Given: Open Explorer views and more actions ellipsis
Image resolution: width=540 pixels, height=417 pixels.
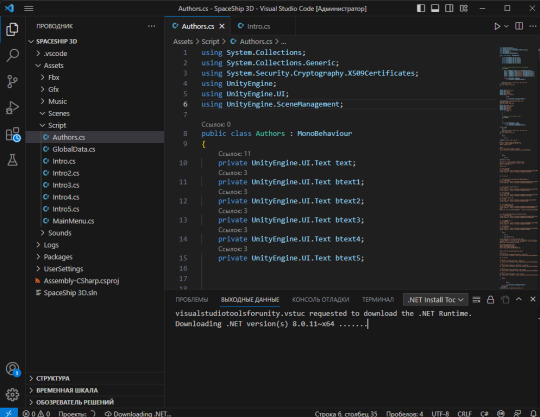Looking at the screenshot, I should tap(151, 26).
